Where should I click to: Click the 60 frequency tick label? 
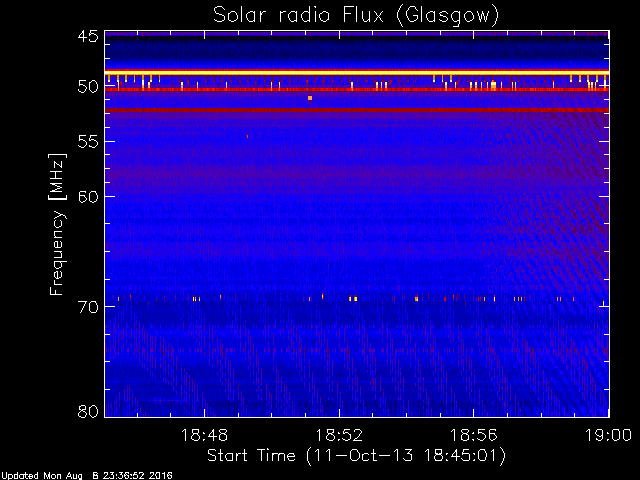[x=88, y=196]
